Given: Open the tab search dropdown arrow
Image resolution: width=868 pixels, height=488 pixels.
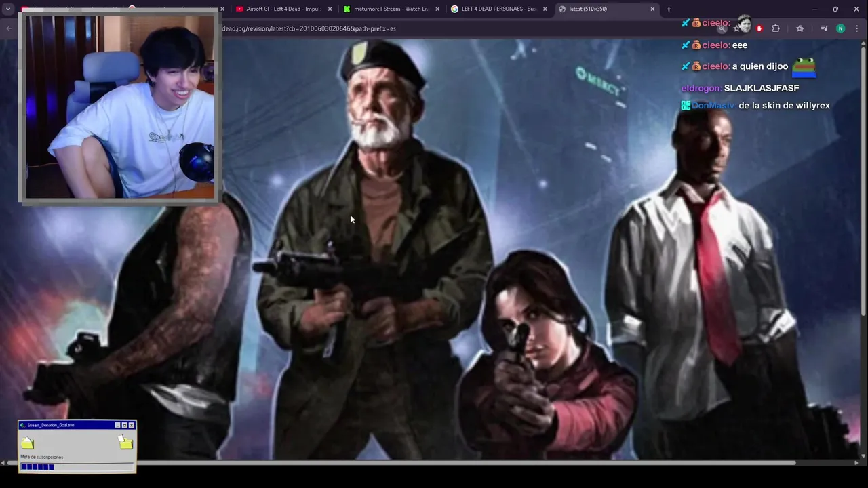Looking at the screenshot, I should point(8,9).
